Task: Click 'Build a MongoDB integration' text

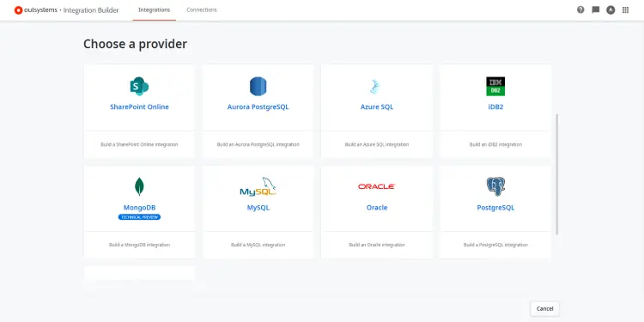Action: pos(139,245)
